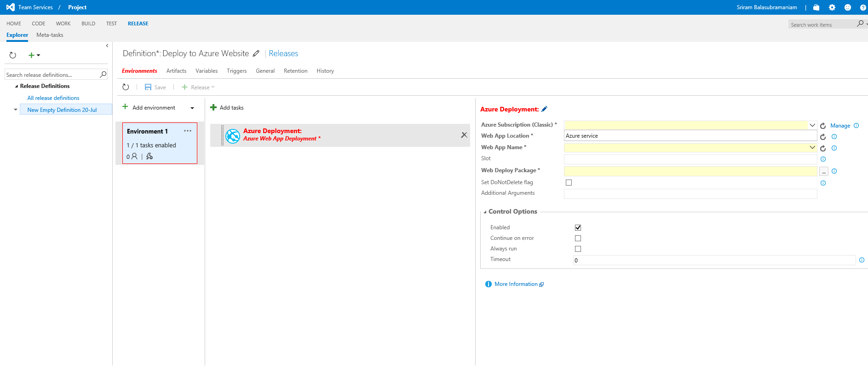
Task: Open the BUILD hub menu
Action: 88,23
